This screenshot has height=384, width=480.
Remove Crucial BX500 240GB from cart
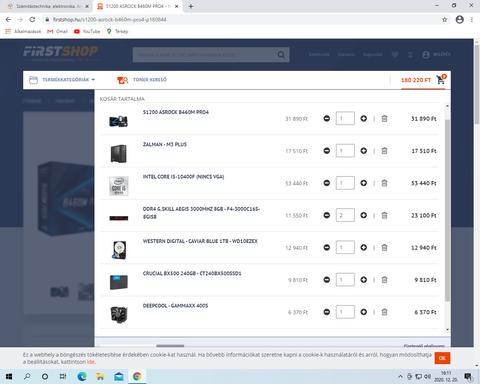click(x=384, y=280)
